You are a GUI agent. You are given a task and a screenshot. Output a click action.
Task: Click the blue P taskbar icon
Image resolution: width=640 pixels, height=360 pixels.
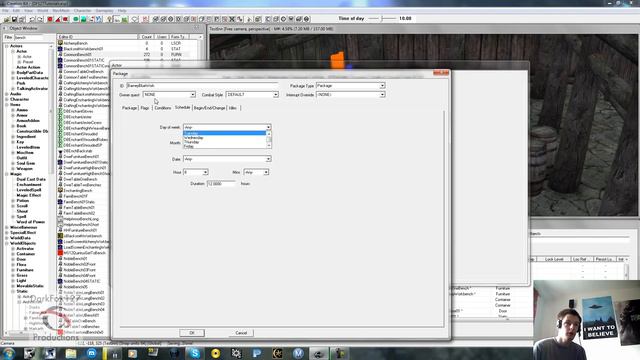[256, 353]
